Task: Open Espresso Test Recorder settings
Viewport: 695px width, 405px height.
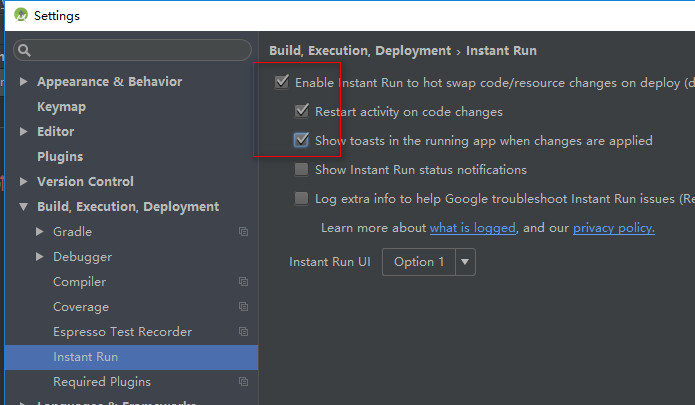Action: point(122,331)
